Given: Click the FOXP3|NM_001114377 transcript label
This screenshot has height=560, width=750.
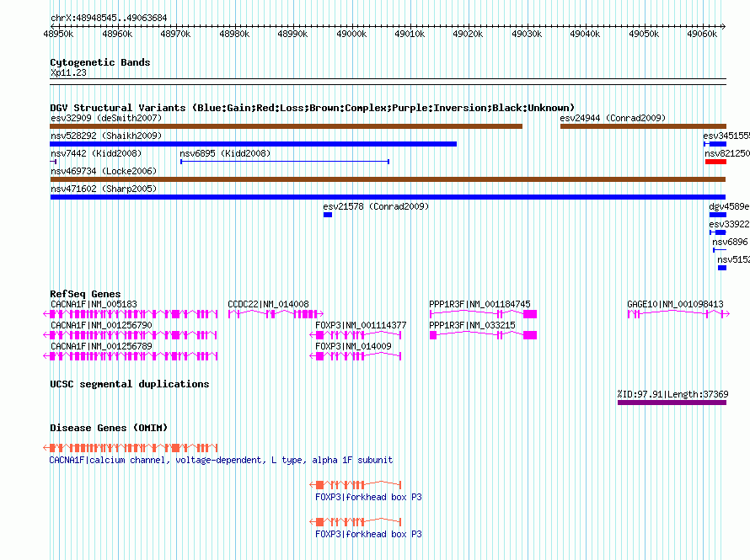Looking at the screenshot, I should (361, 325).
